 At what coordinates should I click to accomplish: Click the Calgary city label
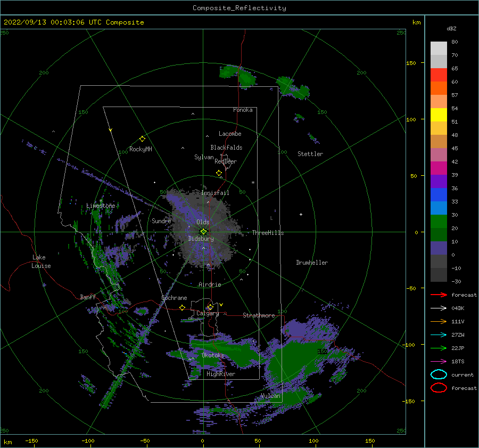[208, 313]
